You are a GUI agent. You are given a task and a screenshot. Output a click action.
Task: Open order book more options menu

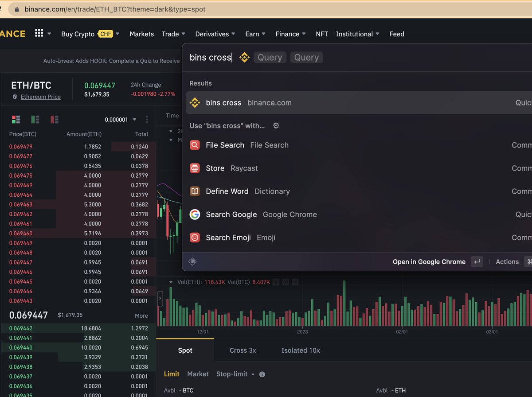point(147,120)
